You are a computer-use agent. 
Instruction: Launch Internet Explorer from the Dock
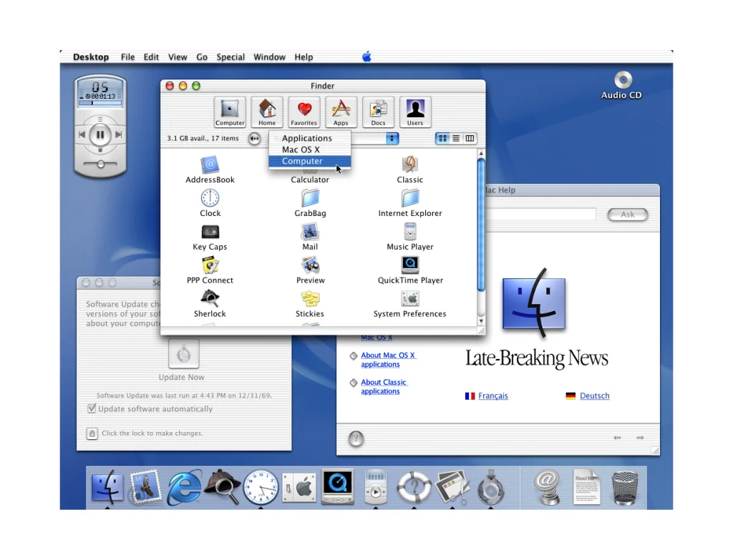[184, 488]
